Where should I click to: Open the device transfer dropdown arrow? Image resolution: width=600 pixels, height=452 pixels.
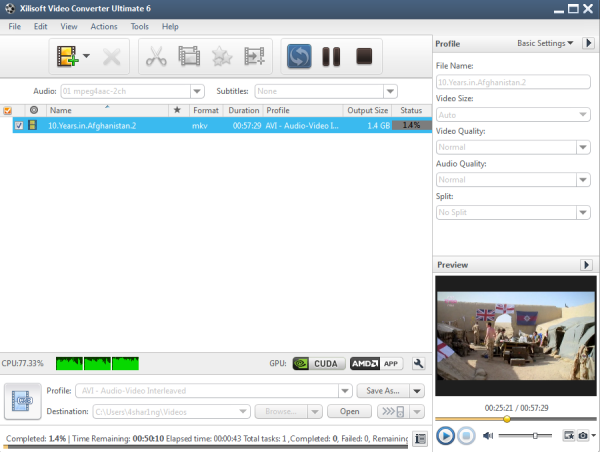pyautogui.click(x=417, y=412)
